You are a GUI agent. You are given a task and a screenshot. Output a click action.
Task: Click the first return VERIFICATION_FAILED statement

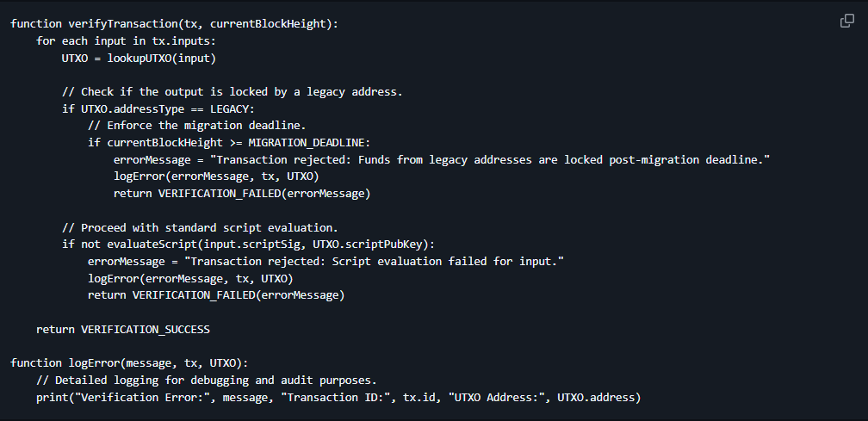pos(241,194)
